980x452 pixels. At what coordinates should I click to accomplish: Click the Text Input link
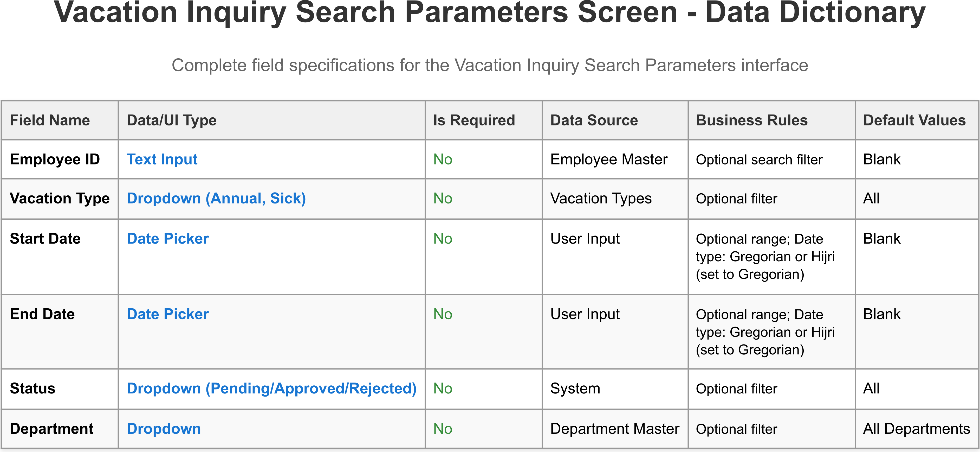[x=162, y=159]
